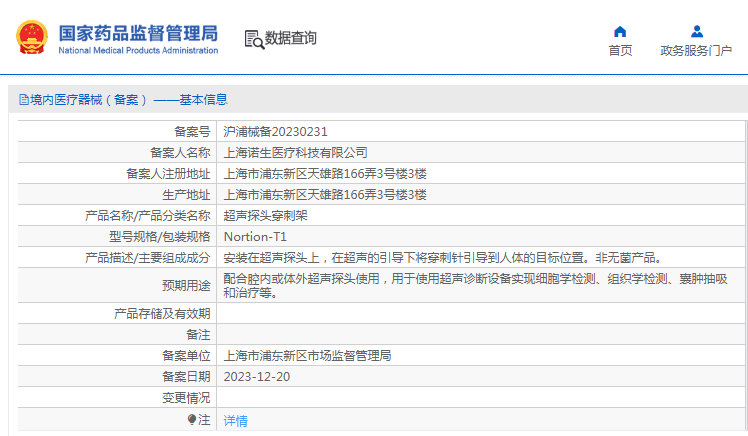Image resolution: width=748 pixels, height=436 pixels.
Task: Select product name 超声探头穿刺架
Action: coord(265,216)
